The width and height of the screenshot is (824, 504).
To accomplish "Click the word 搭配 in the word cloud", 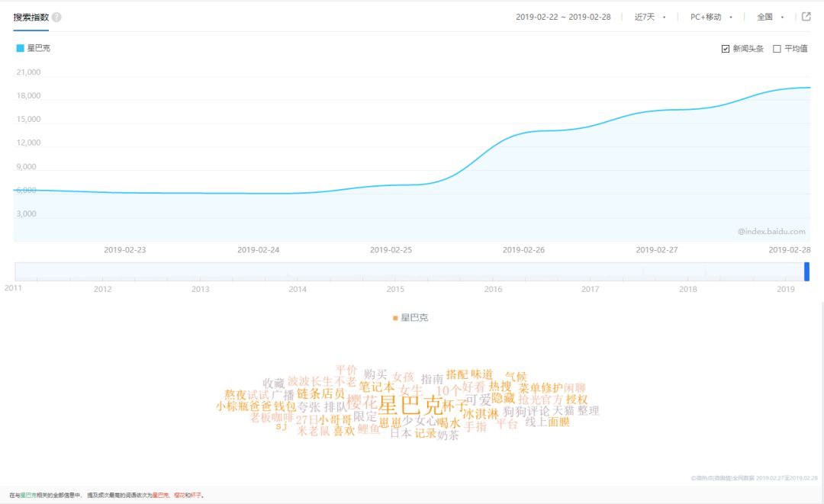I will [457, 374].
